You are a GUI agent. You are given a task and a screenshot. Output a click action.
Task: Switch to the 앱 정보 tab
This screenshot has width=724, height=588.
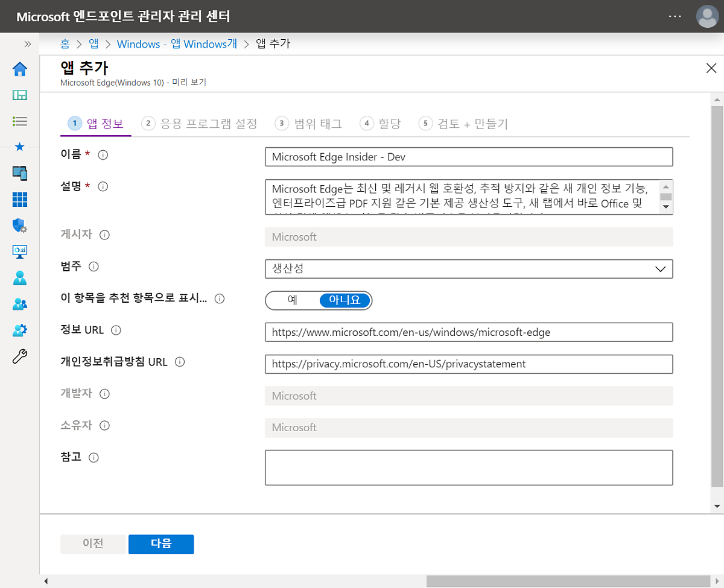click(97, 124)
